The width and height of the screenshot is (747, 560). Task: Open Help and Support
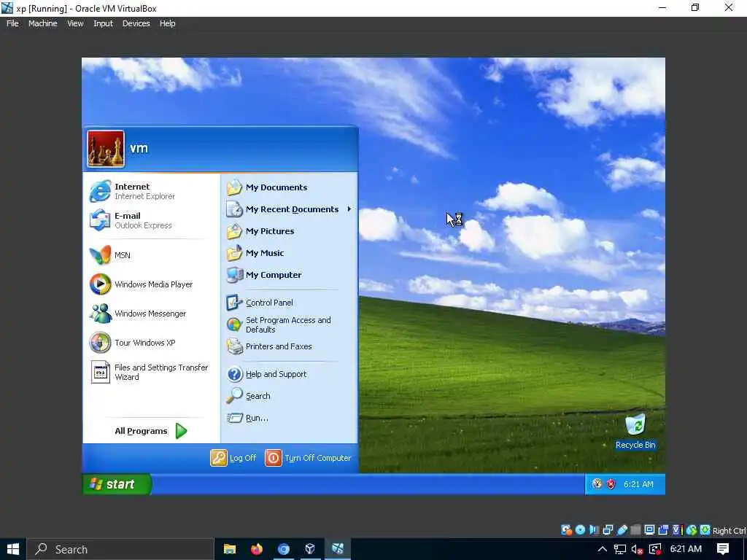coord(267,374)
